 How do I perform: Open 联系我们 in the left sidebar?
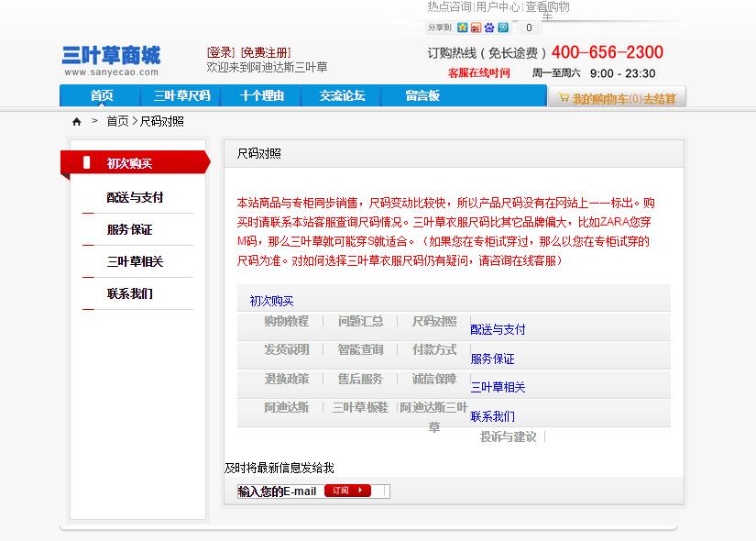(129, 293)
